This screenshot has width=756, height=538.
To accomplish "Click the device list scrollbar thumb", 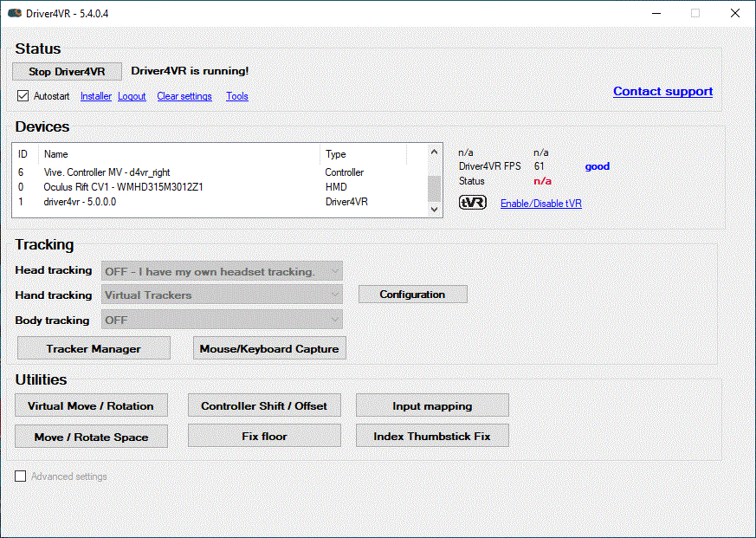I will [434, 188].
